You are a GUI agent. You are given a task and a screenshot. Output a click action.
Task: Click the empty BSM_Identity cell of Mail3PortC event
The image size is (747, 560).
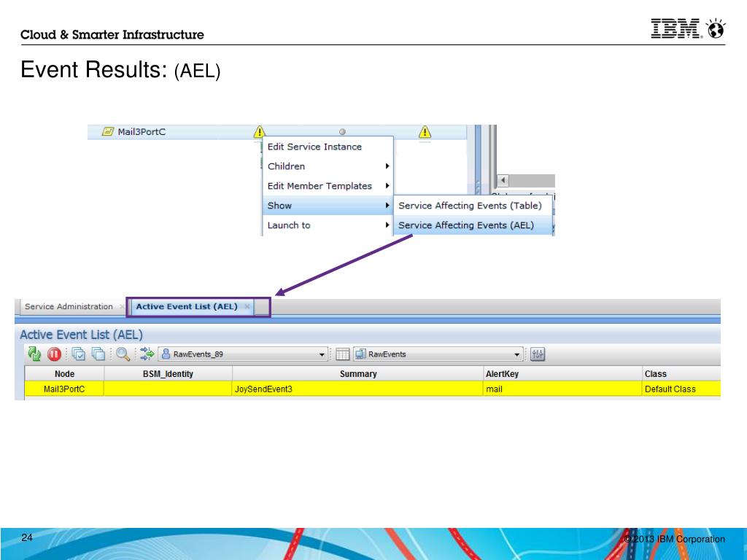[x=169, y=389]
